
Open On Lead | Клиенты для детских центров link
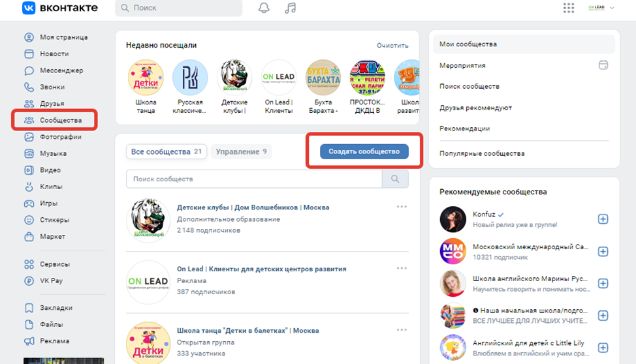pos(262,269)
